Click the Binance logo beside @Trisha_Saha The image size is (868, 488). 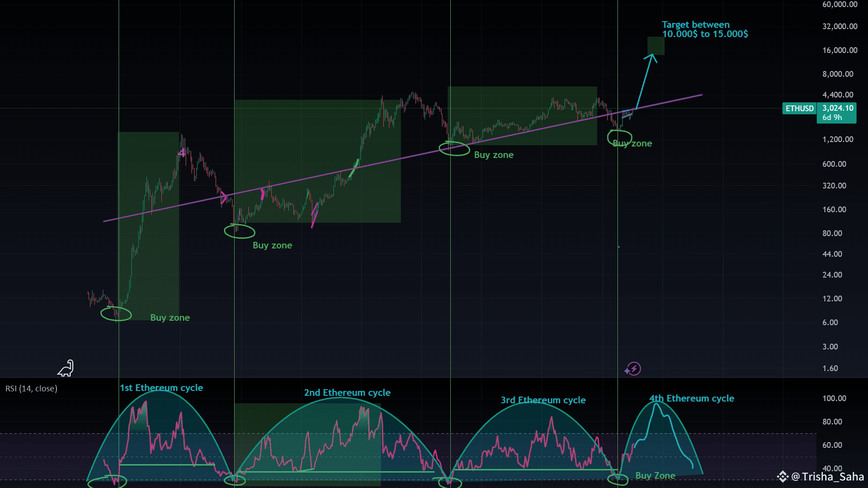pyautogui.click(x=782, y=477)
